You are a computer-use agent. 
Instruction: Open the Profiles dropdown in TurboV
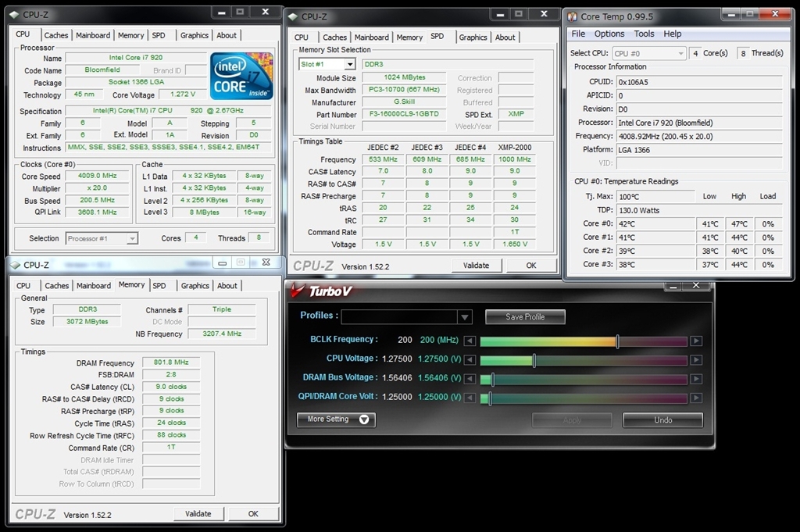(x=465, y=317)
